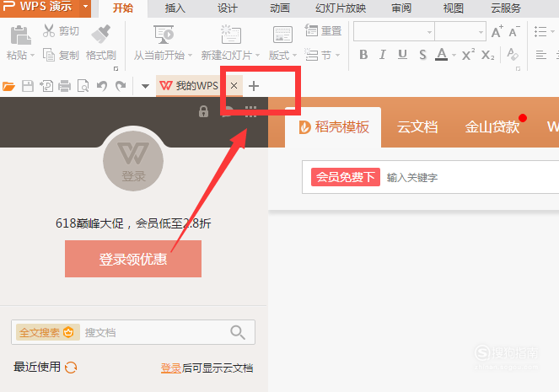Click the round 登录 avatar
This screenshot has height=392, width=559.
click(x=133, y=161)
